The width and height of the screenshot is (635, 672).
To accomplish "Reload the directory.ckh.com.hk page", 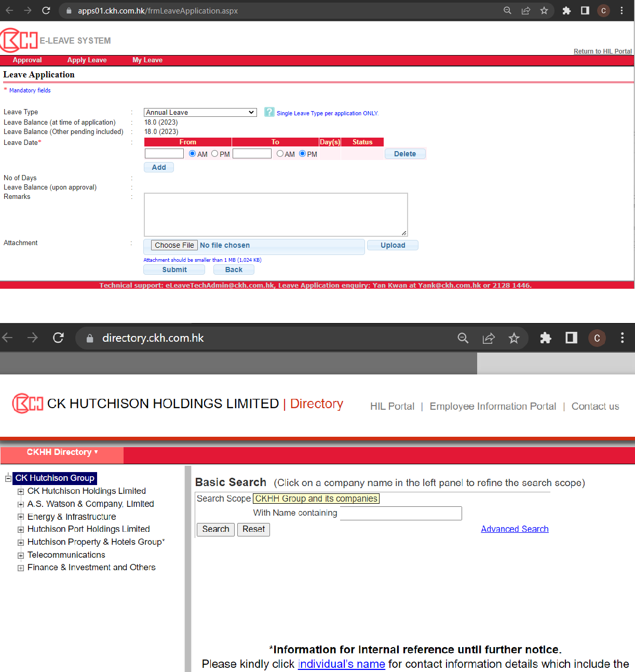I will [x=58, y=338].
